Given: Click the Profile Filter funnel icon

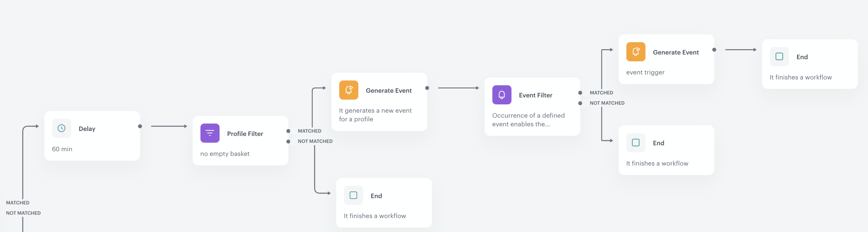Looking at the screenshot, I should point(210,133).
